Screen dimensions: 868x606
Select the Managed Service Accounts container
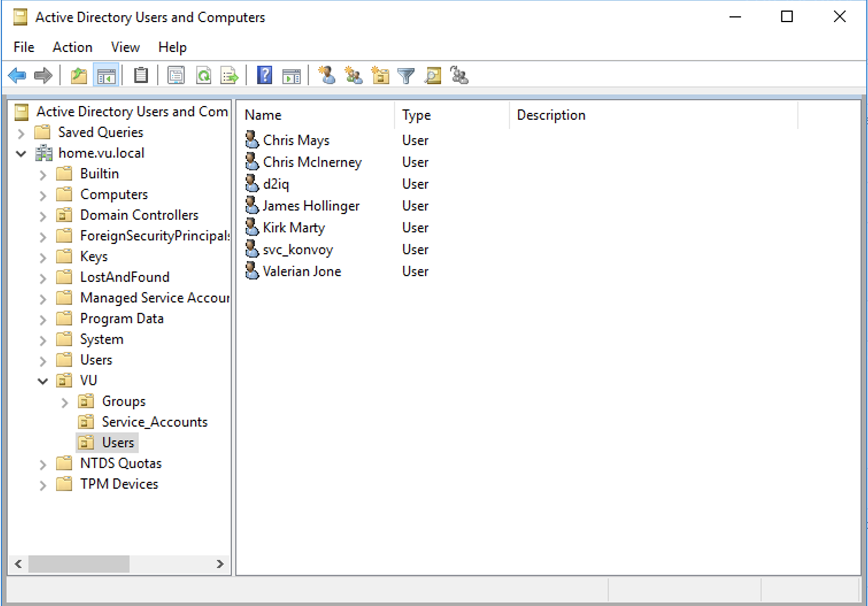click(155, 298)
